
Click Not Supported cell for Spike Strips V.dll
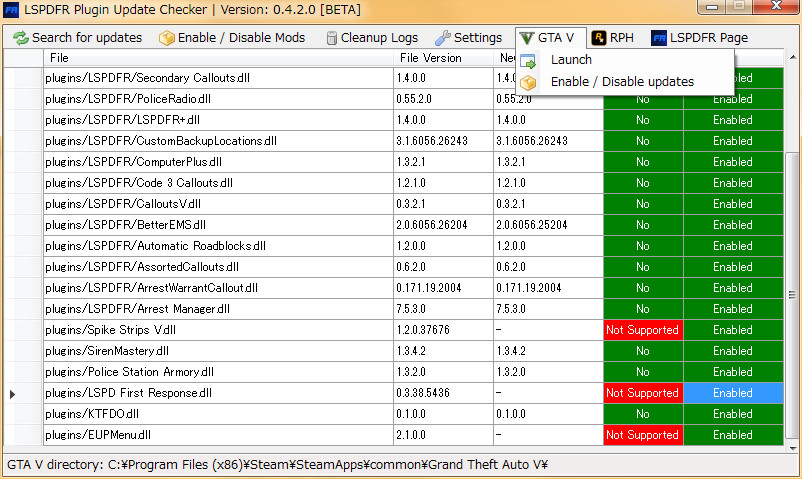coord(643,330)
